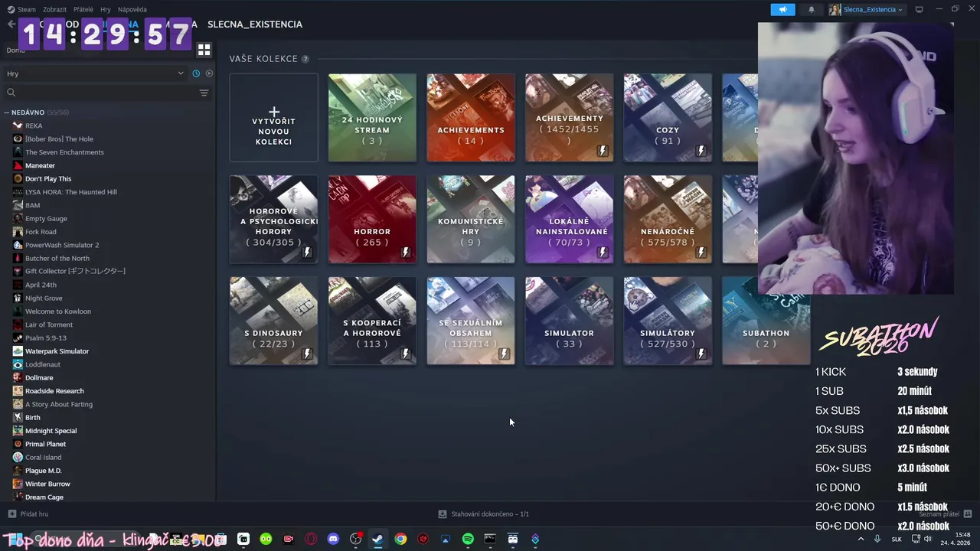This screenshot has width=980, height=551.
Task: Show hidden system tray icons chevron
Action: pyautogui.click(x=861, y=539)
